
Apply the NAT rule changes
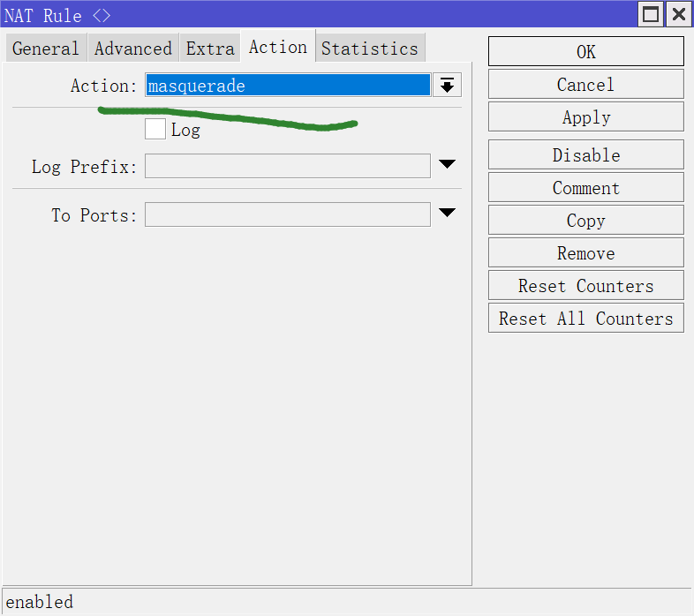(585, 117)
